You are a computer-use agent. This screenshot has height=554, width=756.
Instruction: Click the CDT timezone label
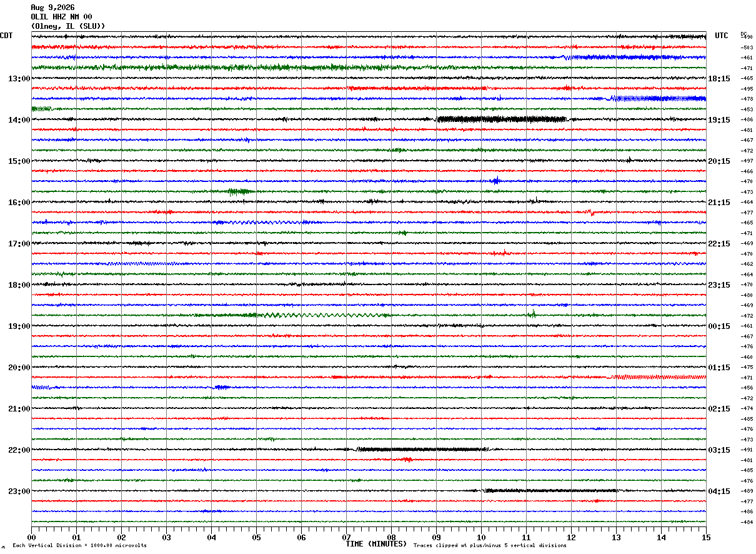click(x=7, y=36)
